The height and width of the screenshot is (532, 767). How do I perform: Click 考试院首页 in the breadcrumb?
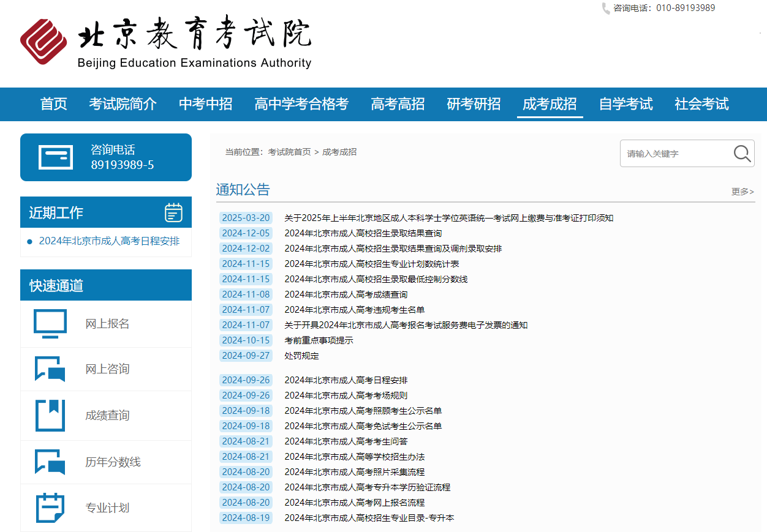click(x=289, y=152)
